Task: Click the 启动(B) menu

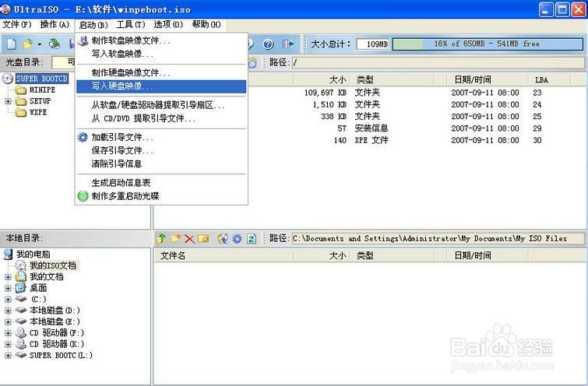Action: [x=93, y=25]
